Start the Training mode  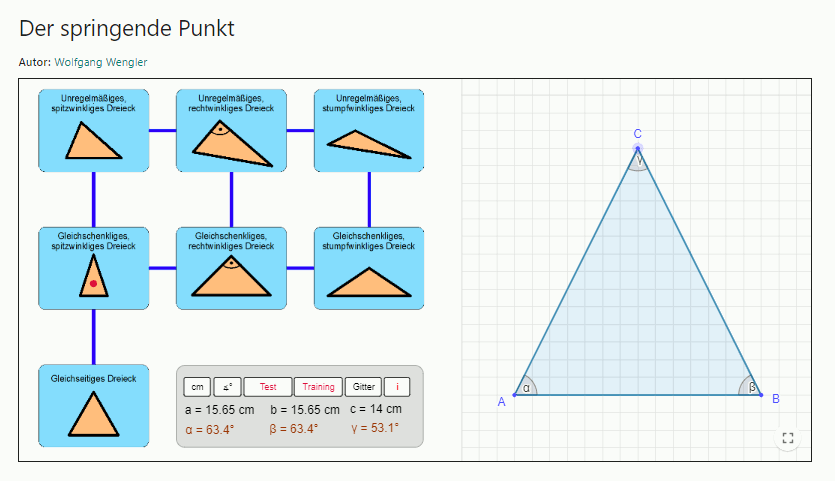coord(318,387)
